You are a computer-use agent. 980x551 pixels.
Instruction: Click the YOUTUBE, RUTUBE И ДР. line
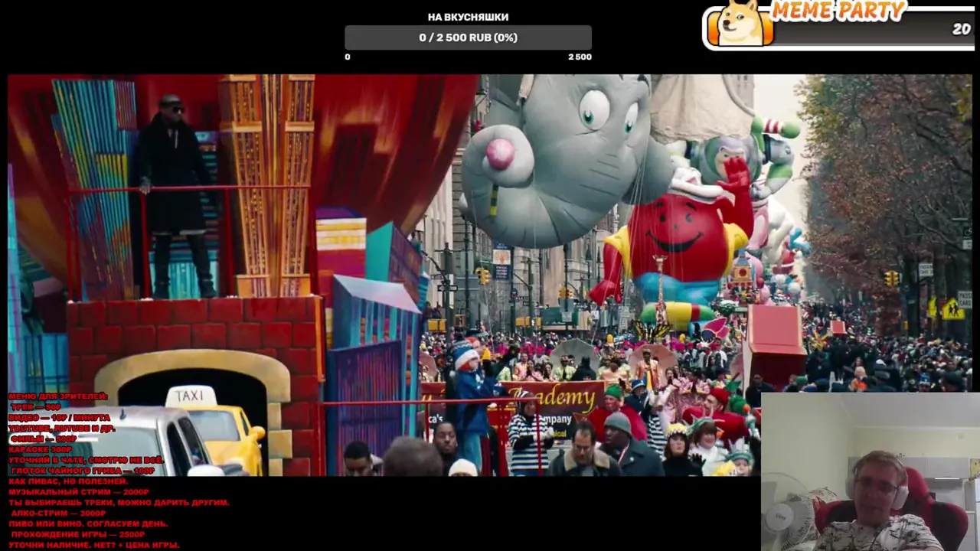[61, 429]
